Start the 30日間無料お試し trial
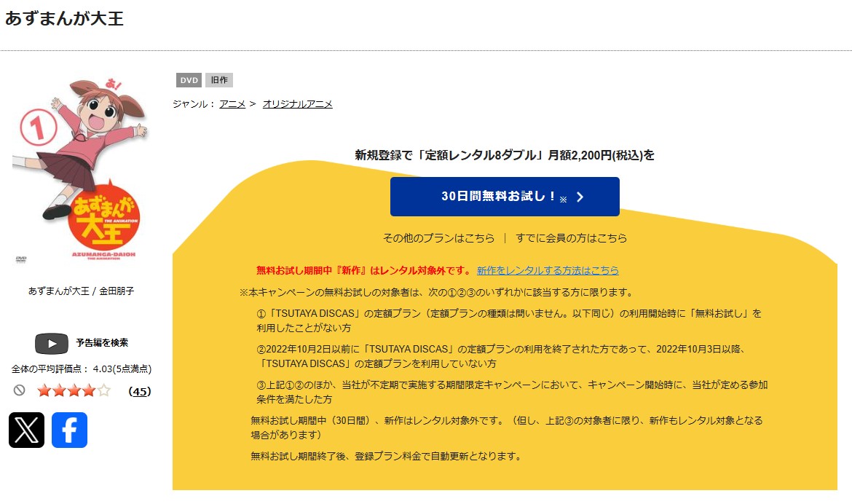 click(505, 197)
